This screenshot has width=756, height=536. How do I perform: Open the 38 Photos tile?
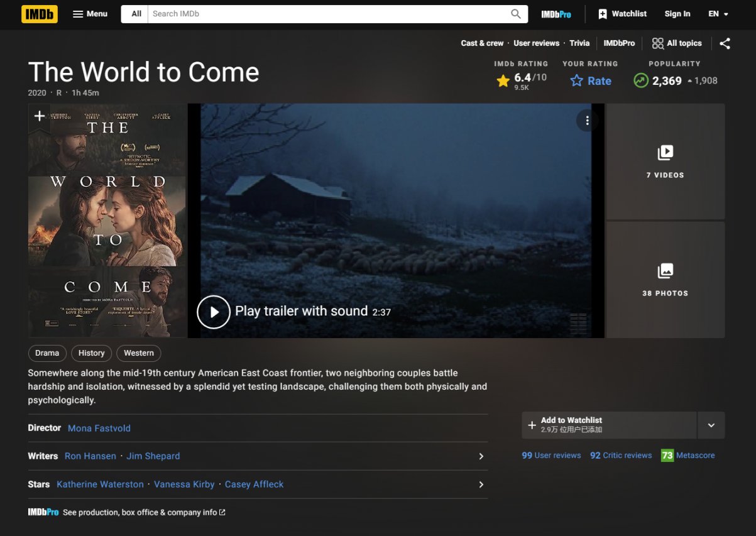[665, 280]
